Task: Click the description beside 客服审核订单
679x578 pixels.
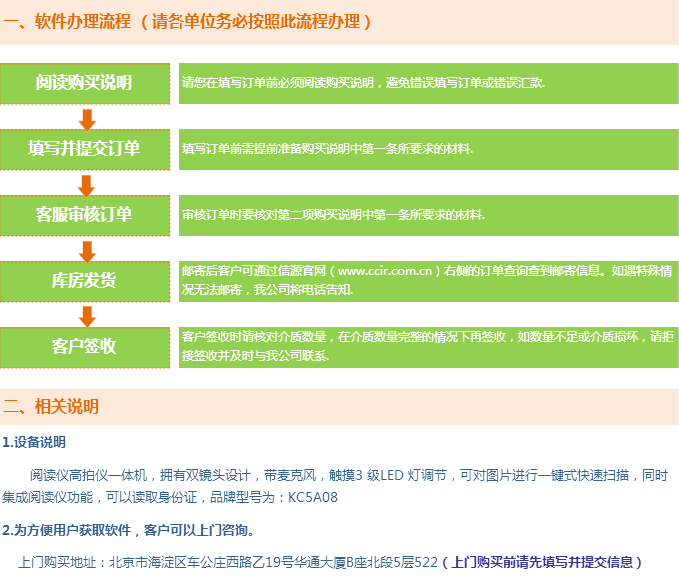Action: coord(333,215)
